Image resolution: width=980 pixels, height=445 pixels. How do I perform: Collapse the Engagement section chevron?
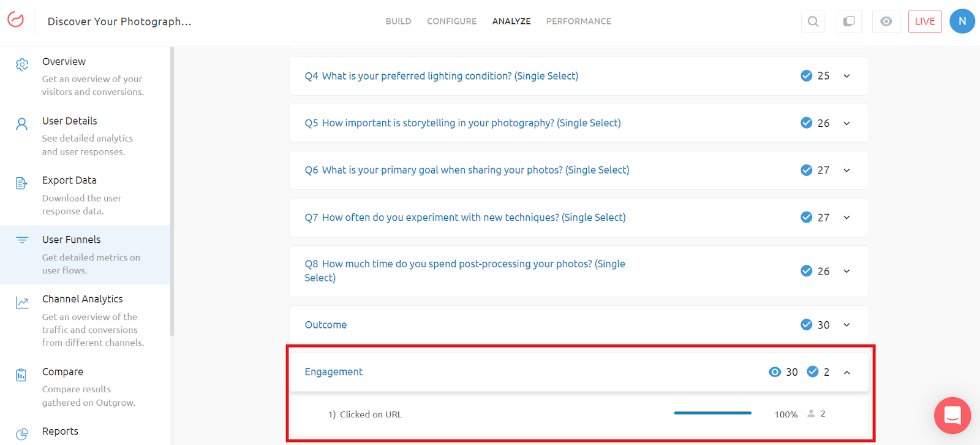[x=846, y=373]
